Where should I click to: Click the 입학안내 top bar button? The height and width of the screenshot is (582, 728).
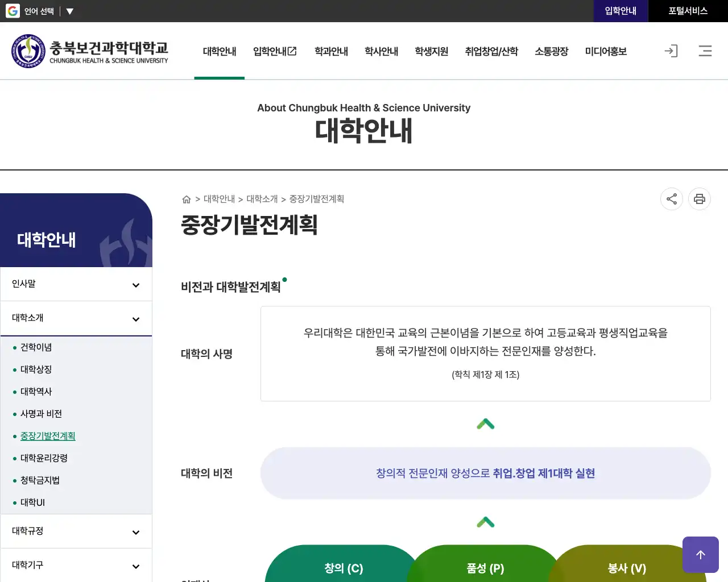coord(621,11)
